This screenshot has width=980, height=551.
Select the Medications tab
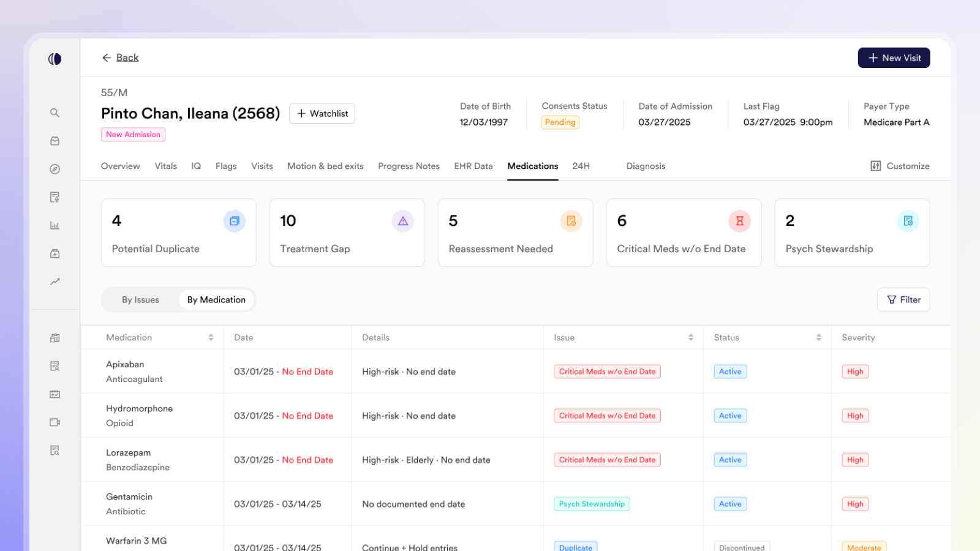tap(533, 166)
